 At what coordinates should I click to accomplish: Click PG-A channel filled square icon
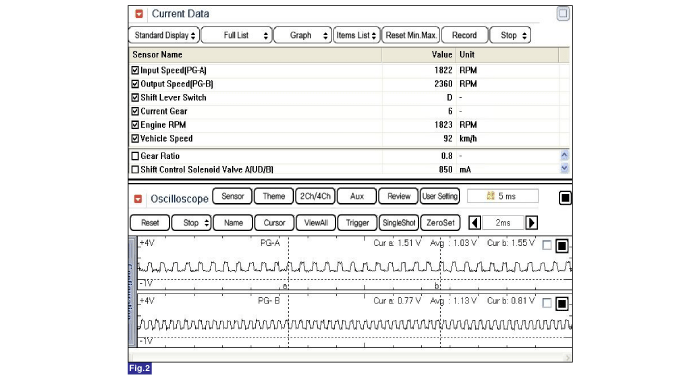pos(562,246)
